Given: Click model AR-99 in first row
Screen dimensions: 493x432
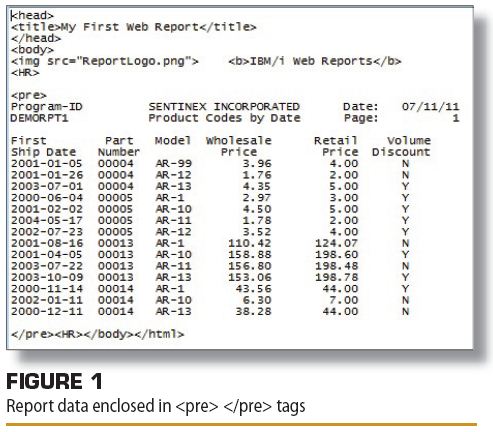Looking at the screenshot, I should 173,164.
